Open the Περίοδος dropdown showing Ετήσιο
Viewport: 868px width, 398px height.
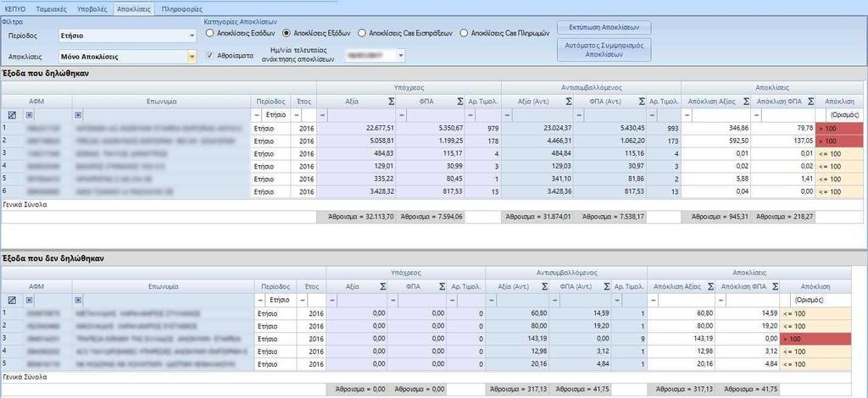click(192, 36)
